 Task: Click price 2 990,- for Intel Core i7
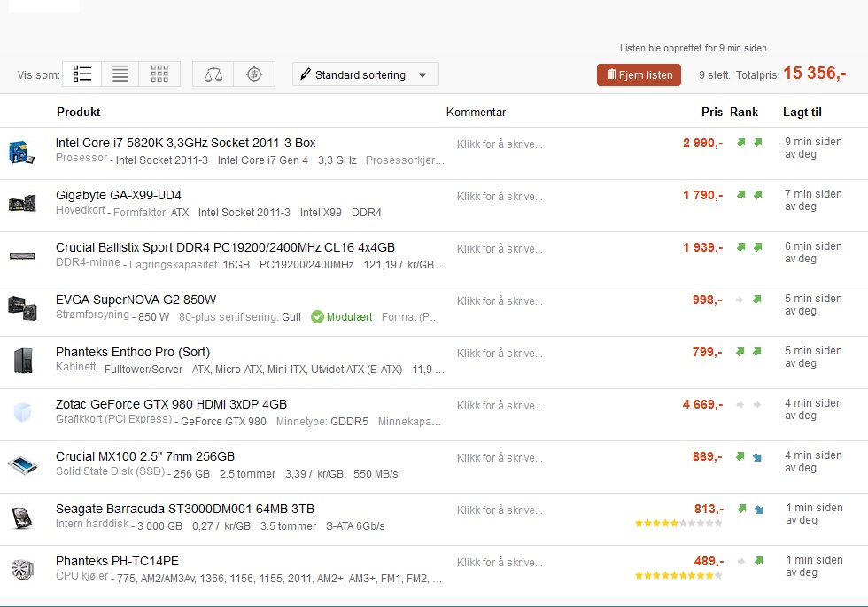[x=702, y=143]
